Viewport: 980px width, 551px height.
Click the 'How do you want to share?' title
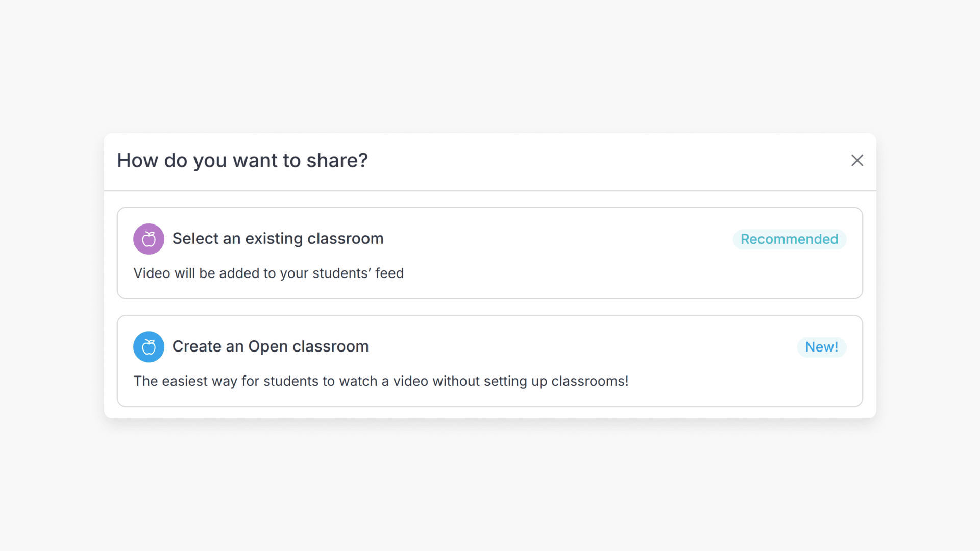pyautogui.click(x=242, y=160)
